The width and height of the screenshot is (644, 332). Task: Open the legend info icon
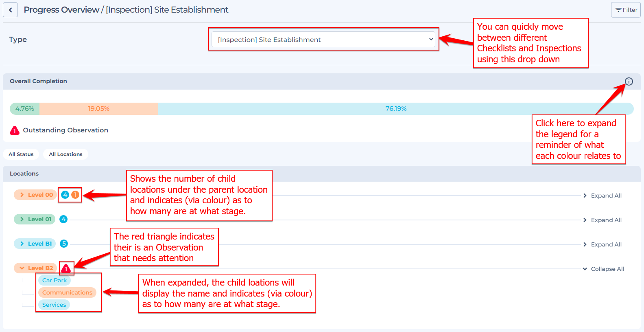[629, 81]
